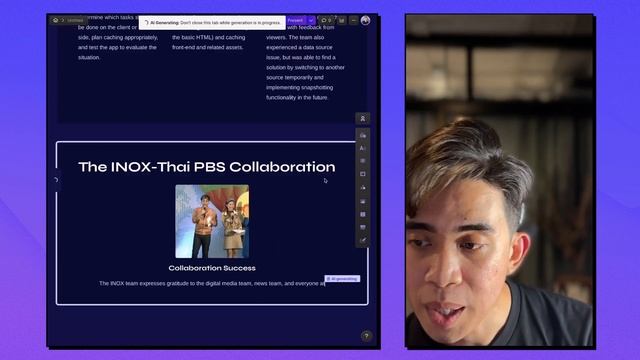Click the "AI generating" badge

click(342, 278)
